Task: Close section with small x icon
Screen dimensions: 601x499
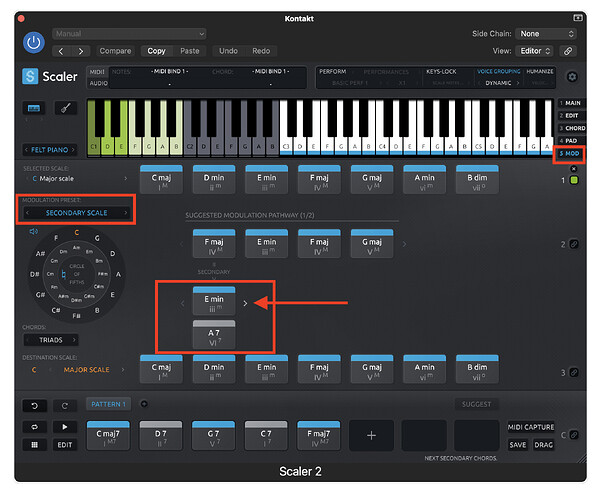Action: click(574, 169)
